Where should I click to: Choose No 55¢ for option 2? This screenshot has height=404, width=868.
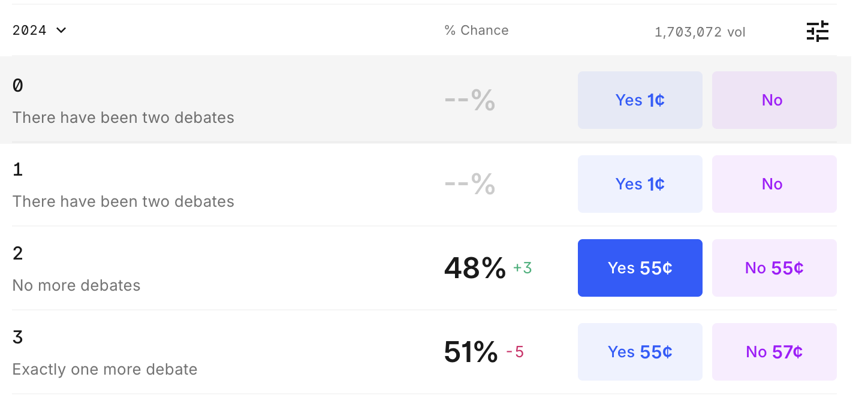point(774,268)
